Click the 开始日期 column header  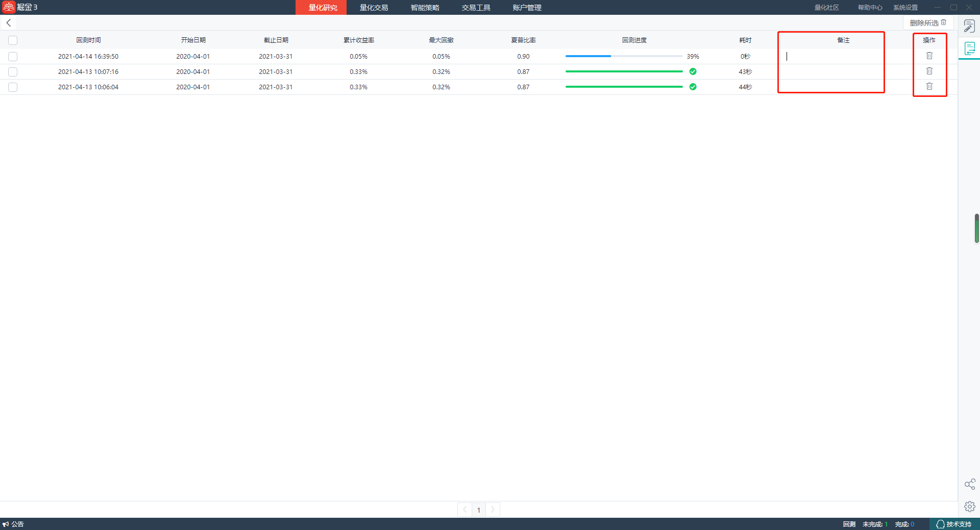coord(193,40)
